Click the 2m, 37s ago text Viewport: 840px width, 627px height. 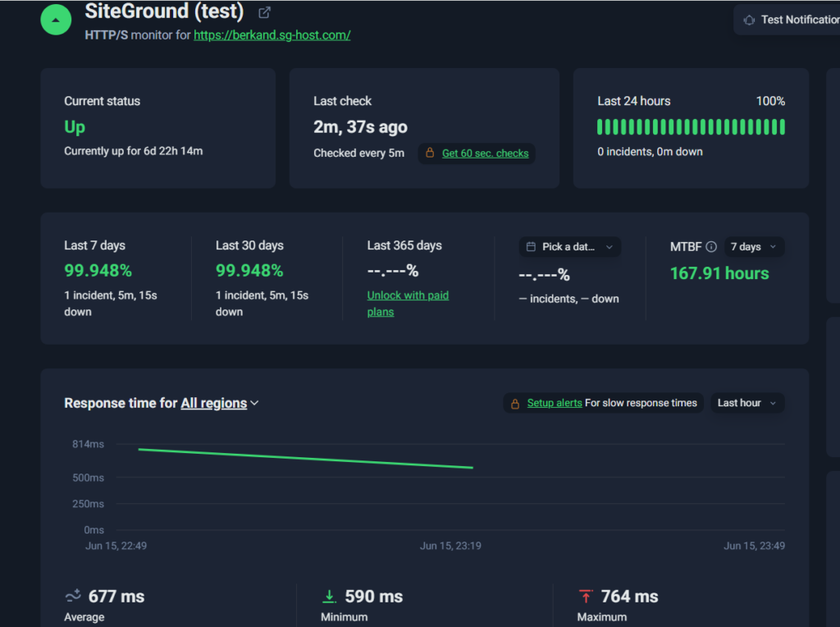pos(360,127)
